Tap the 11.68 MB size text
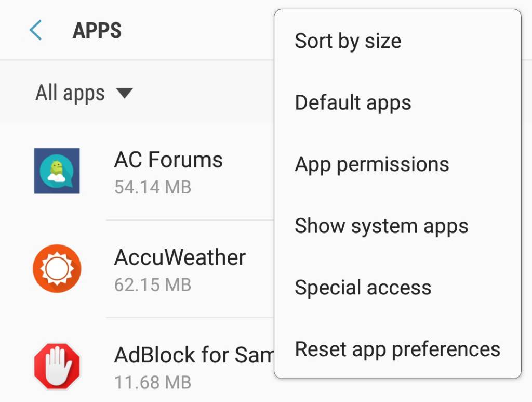Screen dimensions: 532x402 153,382
